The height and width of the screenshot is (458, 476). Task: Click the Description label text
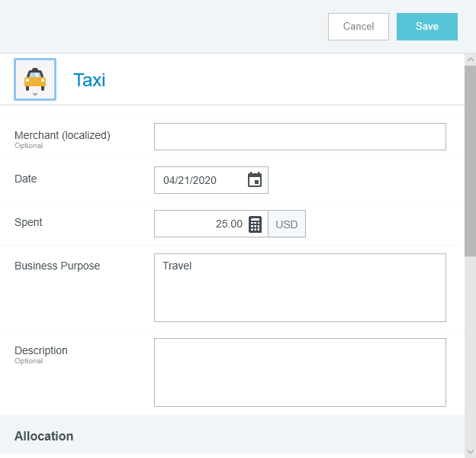pyautogui.click(x=41, y=350)
